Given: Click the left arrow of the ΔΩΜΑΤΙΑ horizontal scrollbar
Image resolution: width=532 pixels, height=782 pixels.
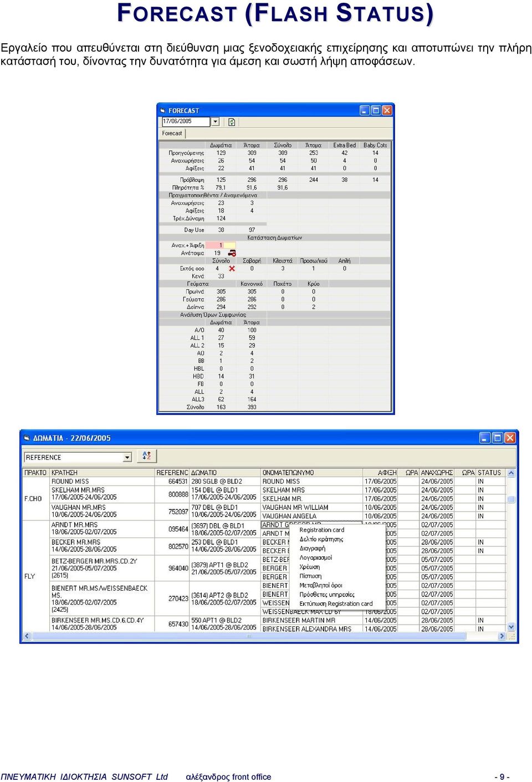Looking at the screenshot, I should (27, 636).
